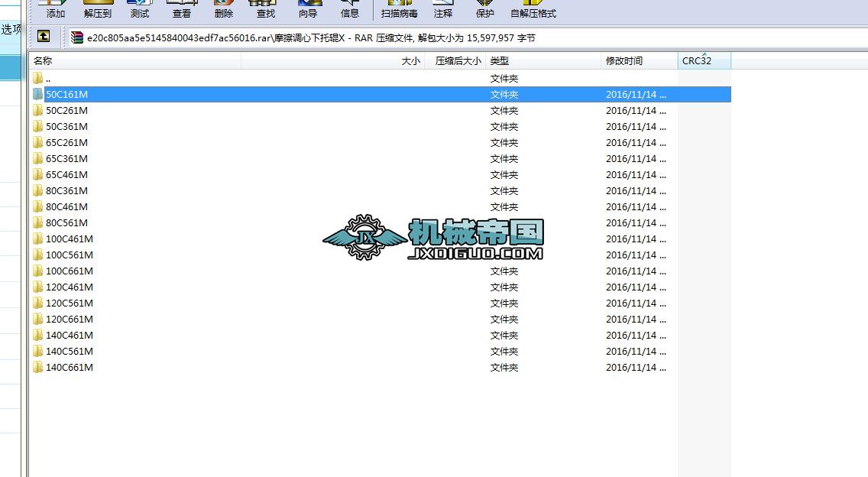Select the folder name 140C561M
This screenshot has height=477, width=868.
click(70, 352)
